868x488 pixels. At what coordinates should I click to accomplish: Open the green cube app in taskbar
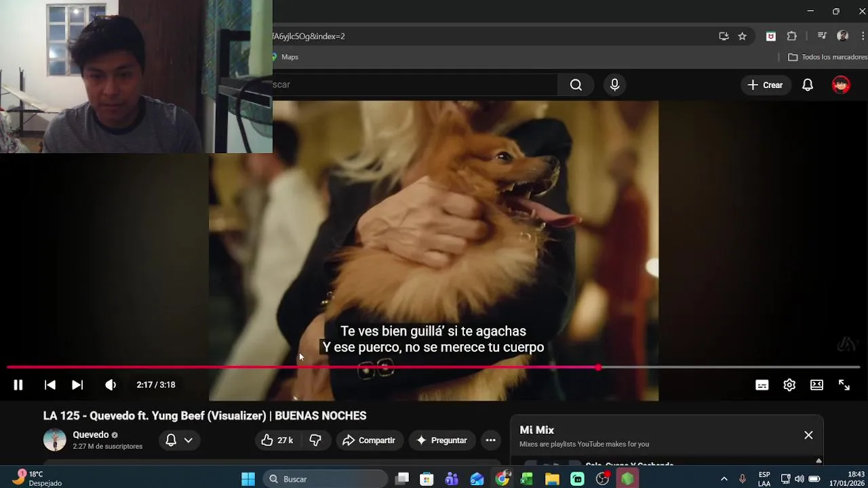pyautogui.click(x=627, y=479)
